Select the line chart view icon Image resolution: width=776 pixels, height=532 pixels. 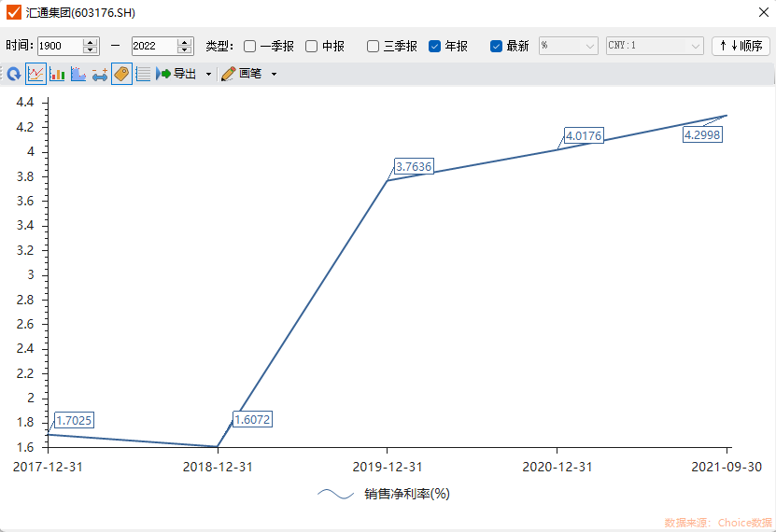pos(35,74)
